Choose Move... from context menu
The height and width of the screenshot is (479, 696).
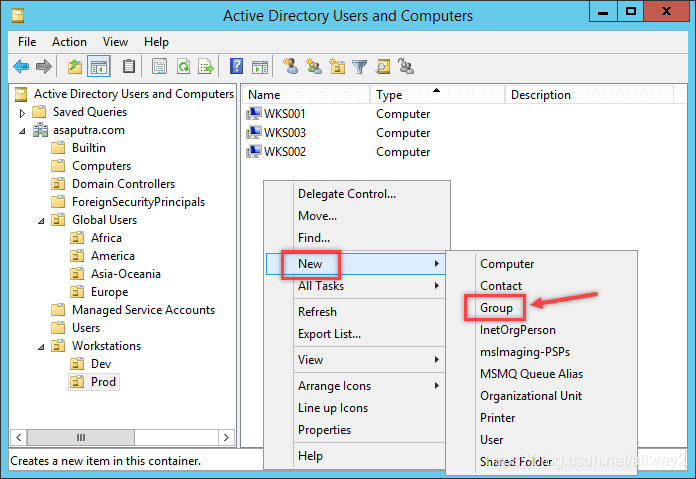click(317, 216)
